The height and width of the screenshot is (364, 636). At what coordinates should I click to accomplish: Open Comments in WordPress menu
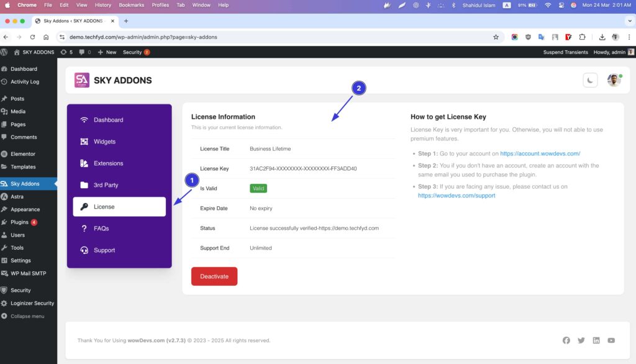(29, 137)
